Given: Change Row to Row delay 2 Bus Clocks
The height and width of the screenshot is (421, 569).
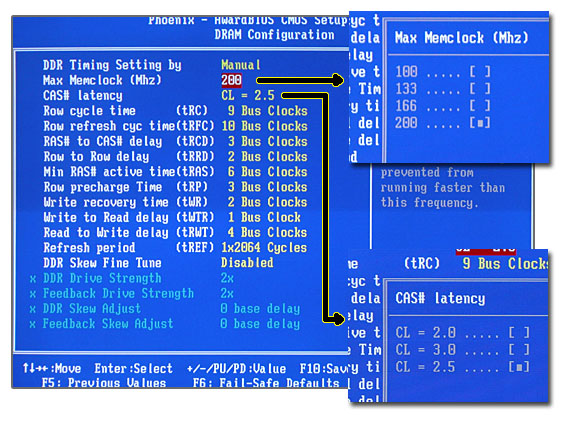Looking at the screenshot, I should coord(267,157).
